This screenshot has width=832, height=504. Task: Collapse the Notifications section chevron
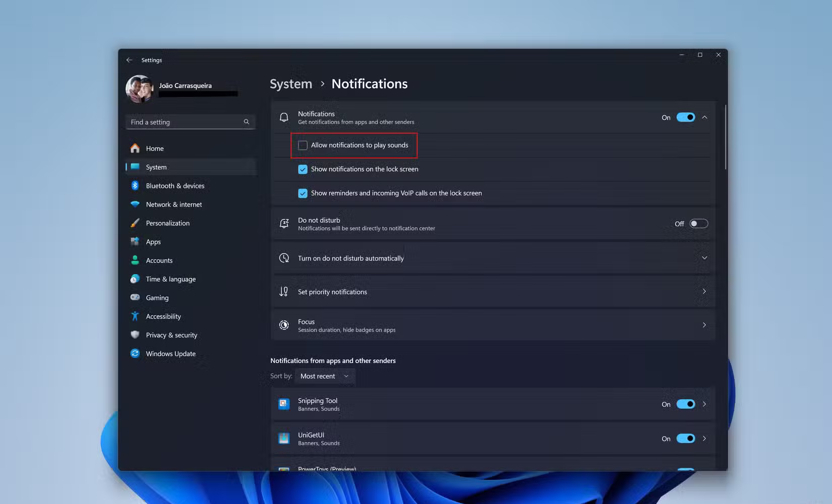point(704,117)
